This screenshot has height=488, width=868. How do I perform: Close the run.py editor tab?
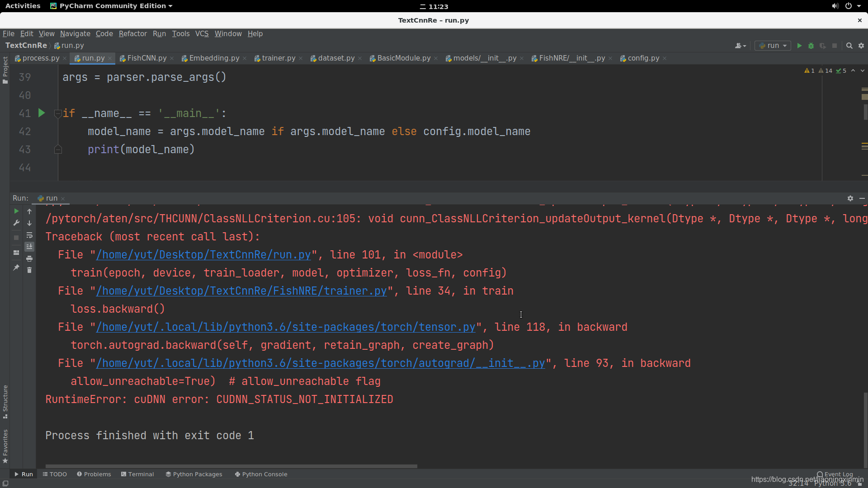point(110,58)
